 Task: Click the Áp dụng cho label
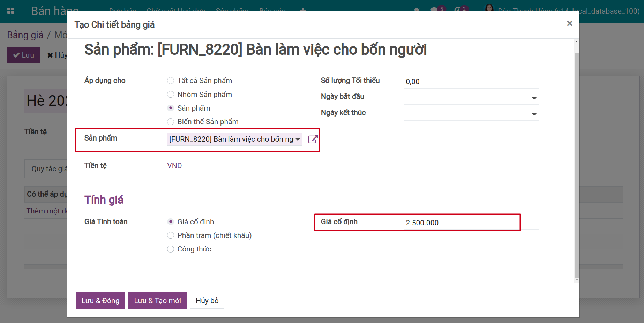click(x=105, y=81)
